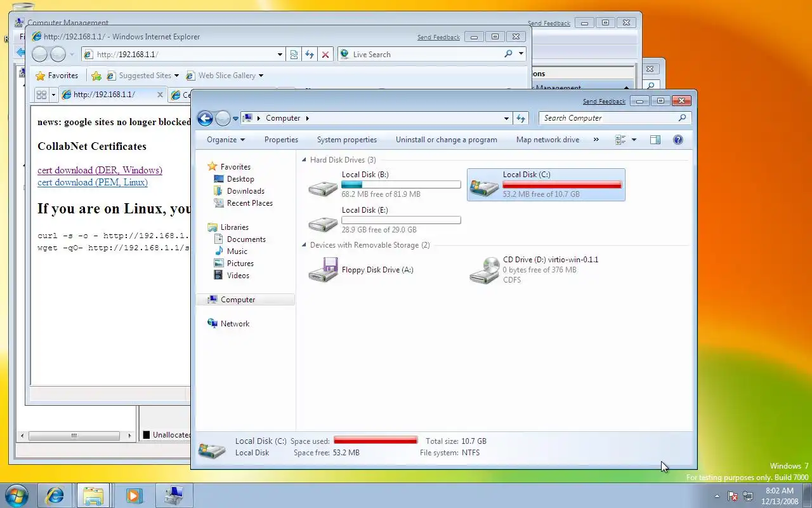
Task: Click IE Refresh button
Action: tap(310, 55)
